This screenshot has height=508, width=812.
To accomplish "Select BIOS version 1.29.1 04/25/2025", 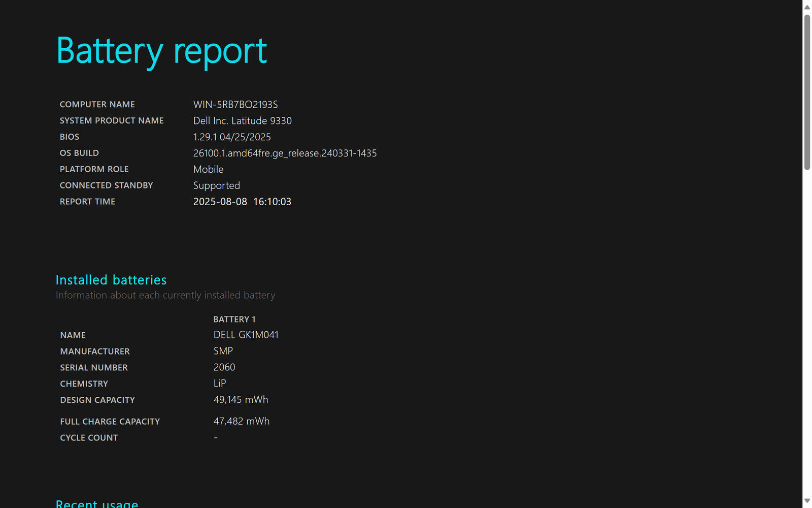I will coord(232,137).
